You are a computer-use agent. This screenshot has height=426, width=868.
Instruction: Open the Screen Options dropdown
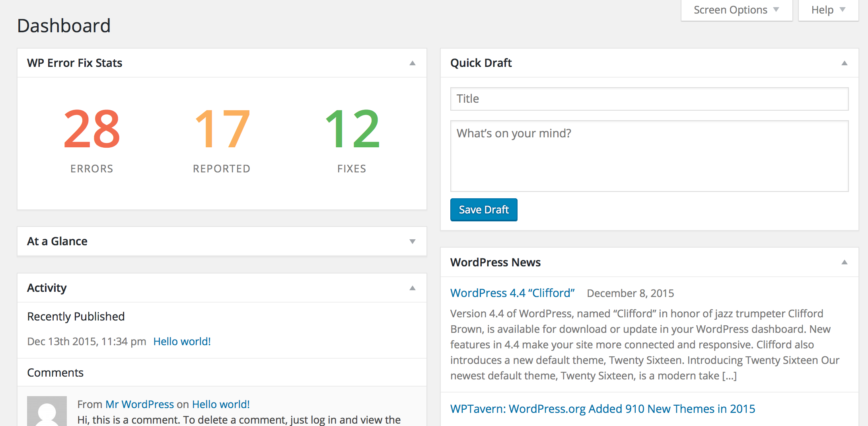point(736,10)
